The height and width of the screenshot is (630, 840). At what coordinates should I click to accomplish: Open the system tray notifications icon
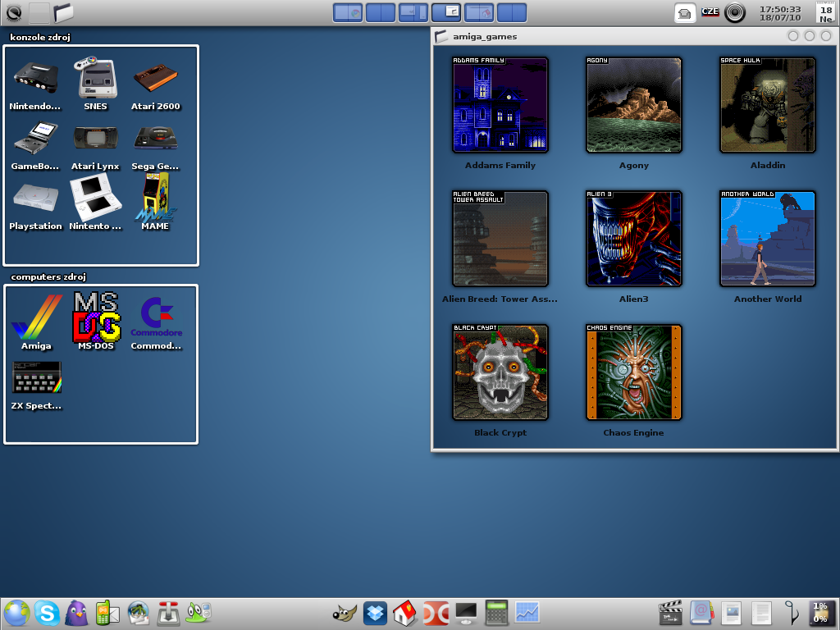684,13
